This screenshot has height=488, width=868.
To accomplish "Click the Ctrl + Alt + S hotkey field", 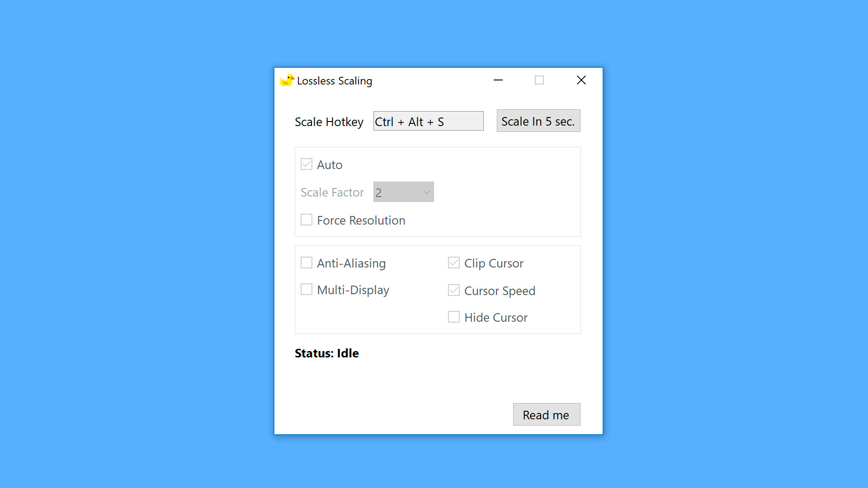I will (x=427, y=121).
